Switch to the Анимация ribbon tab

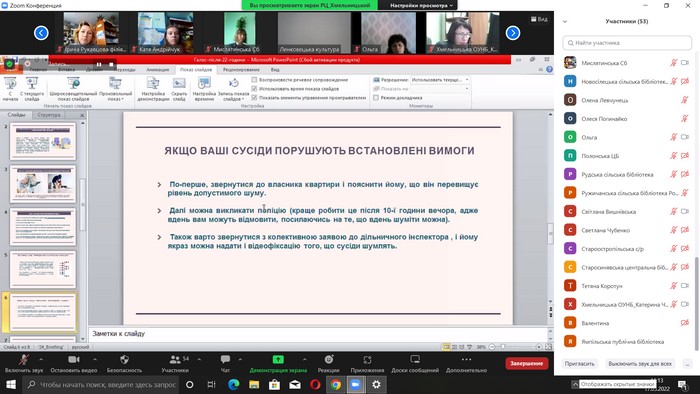pyautogui.click(x=158, y=70)
